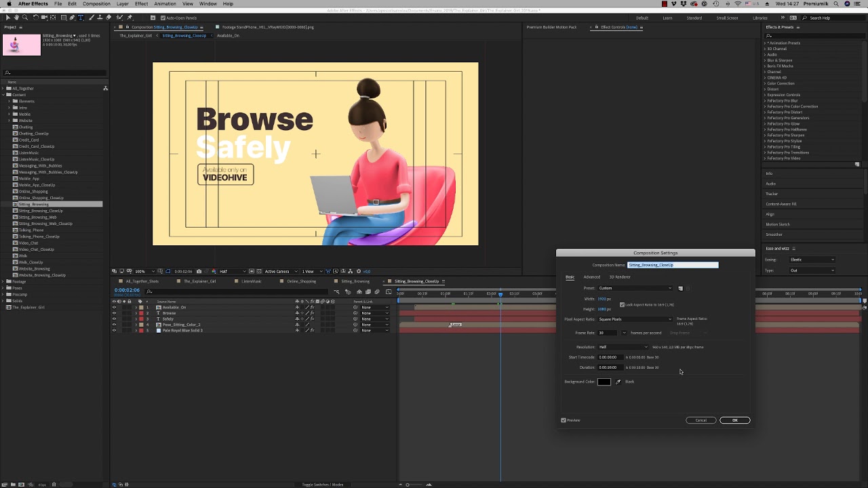Expand the Blur & Sharpen effects category
Image resolution: width=868 pixels, height=488 pixels.
(779, 60)
